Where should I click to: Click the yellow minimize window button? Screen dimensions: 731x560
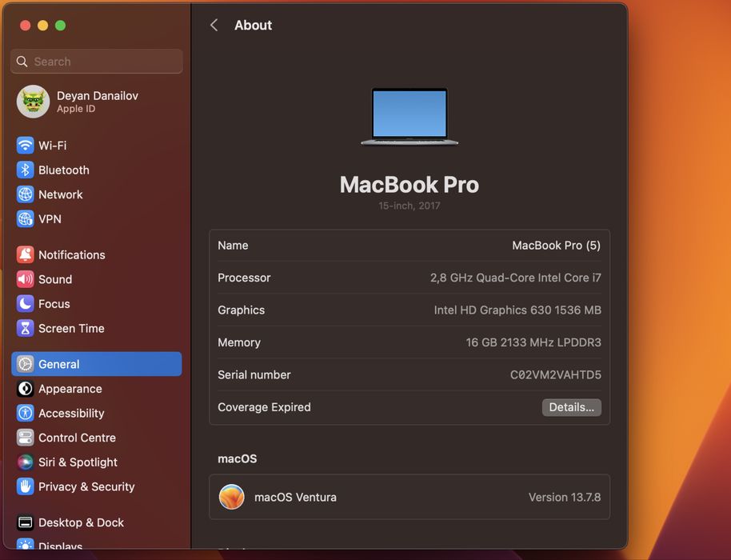coord(43,25)
